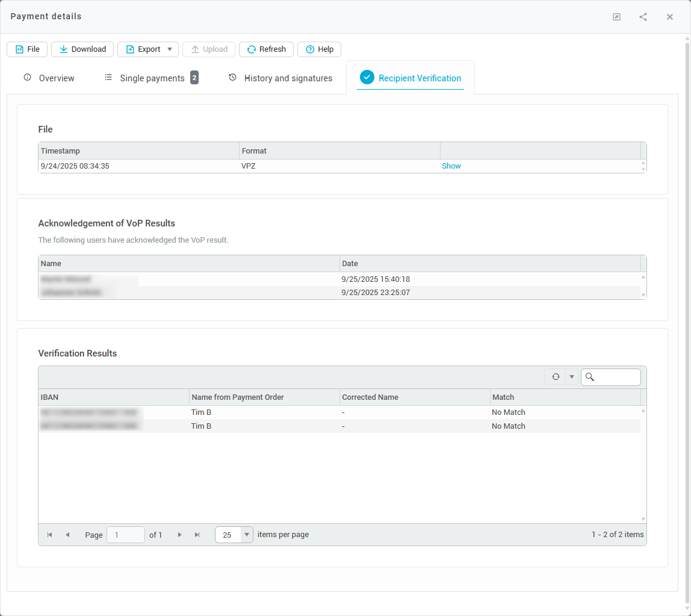
Task: Click the Refresh button in toolbar
Action: tap(266, 49)
